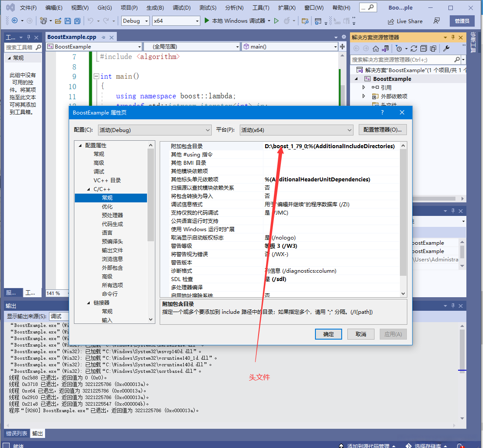Click the wrench properties icon in Solution Explorer
Screen dimensions: 483x448
tap(446, 49)
